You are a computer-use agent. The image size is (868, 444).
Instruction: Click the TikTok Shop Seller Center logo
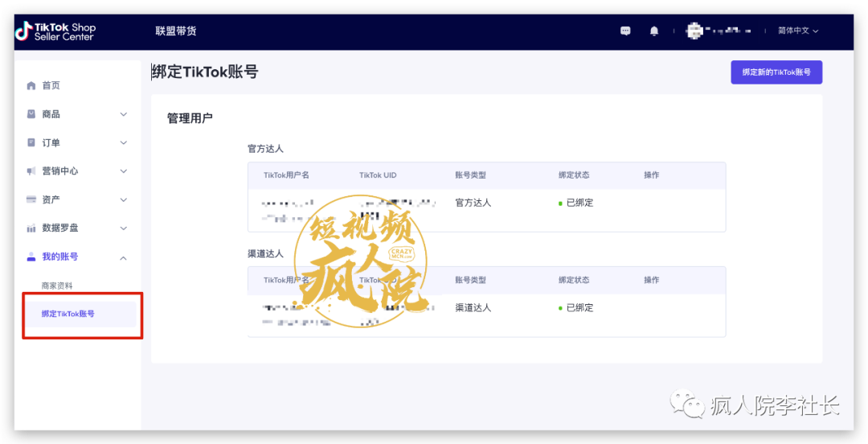55,31
